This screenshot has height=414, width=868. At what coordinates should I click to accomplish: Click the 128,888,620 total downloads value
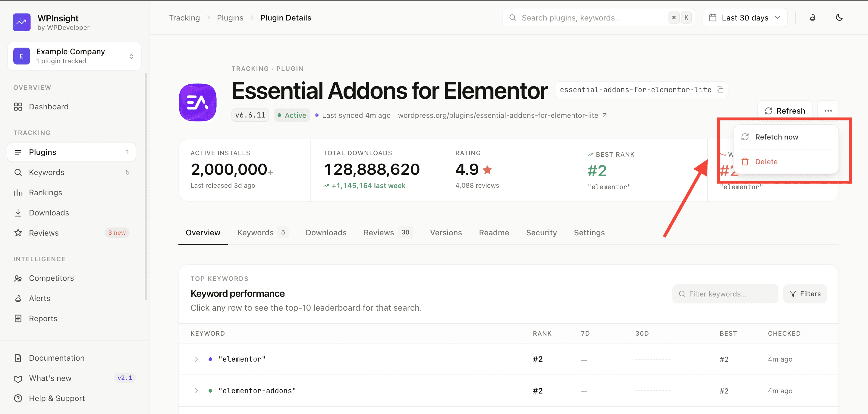(x=372, y=169)
